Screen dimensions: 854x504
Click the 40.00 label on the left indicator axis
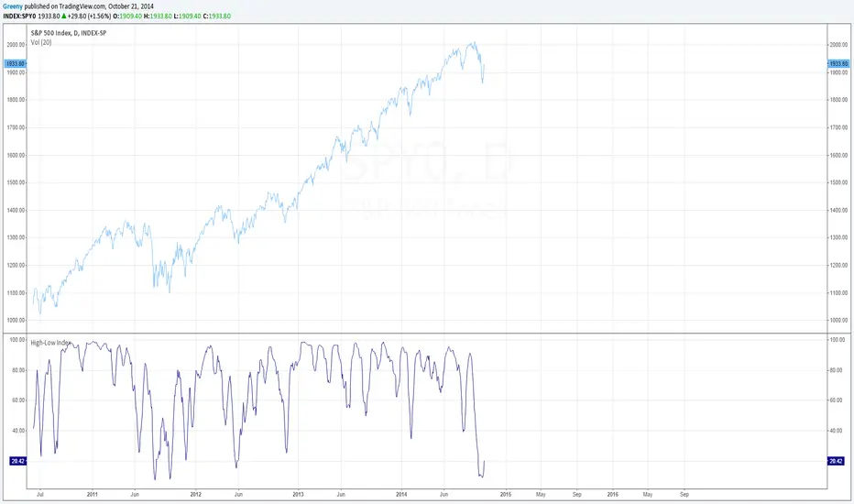(18, 431)
